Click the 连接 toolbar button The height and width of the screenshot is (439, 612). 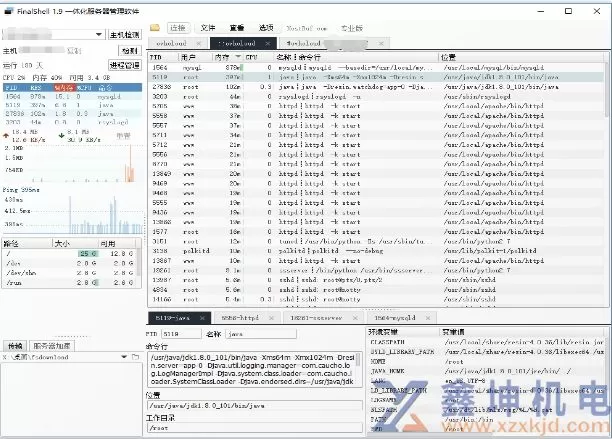tap(178, 28)
